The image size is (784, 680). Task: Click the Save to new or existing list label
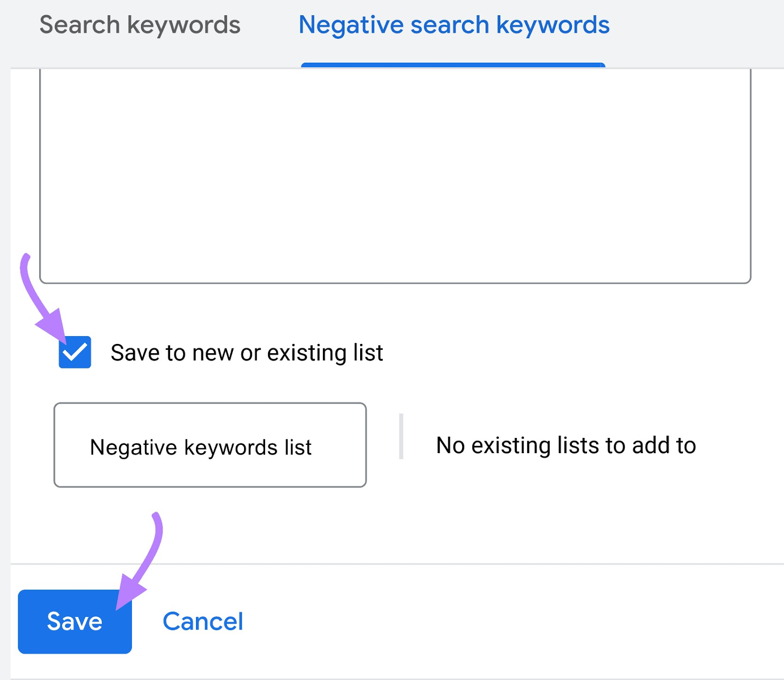[246, 352]
